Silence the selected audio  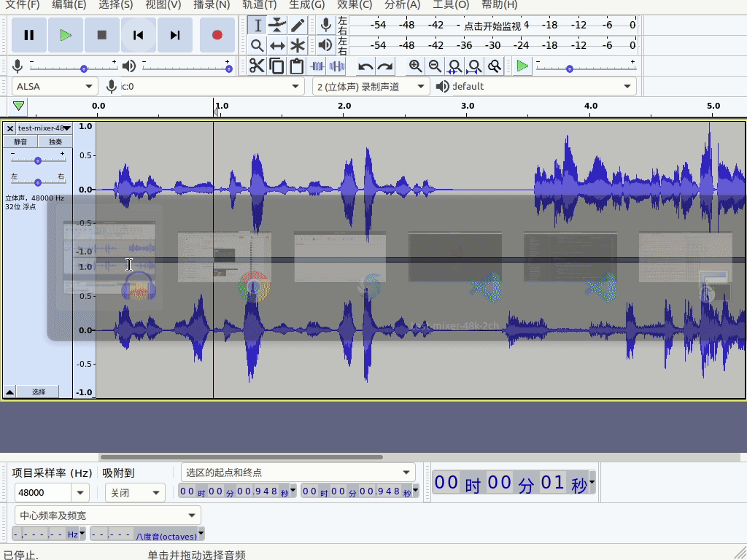pos(337,66)
